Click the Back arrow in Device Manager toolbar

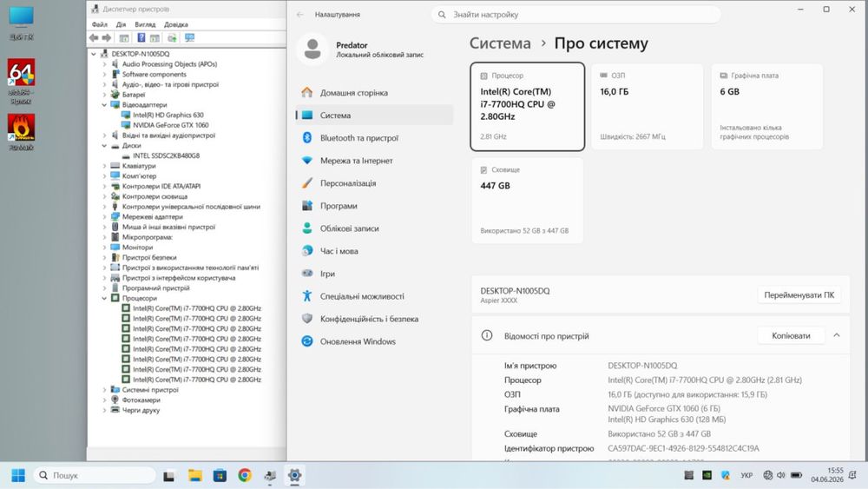pyautogui.click(x=94, y=37)
